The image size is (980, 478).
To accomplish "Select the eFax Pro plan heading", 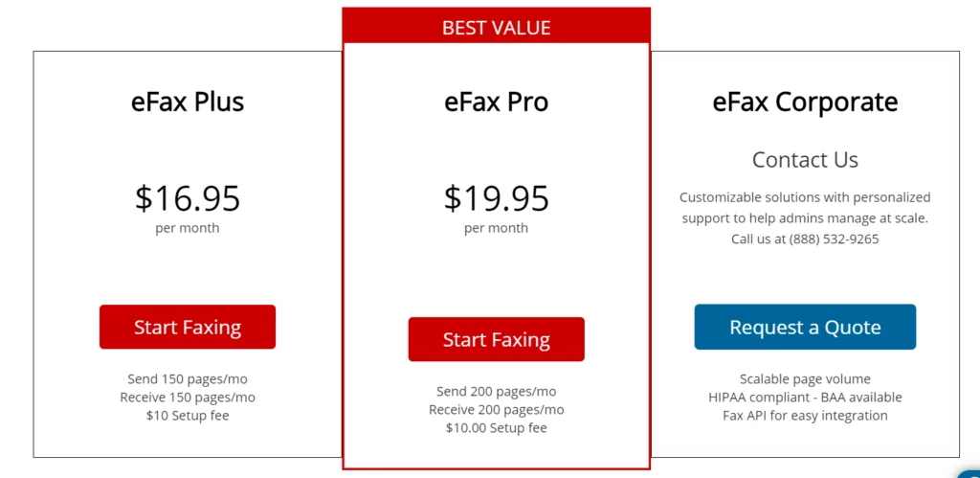I will pyautogui.click(x=496, y=102).
